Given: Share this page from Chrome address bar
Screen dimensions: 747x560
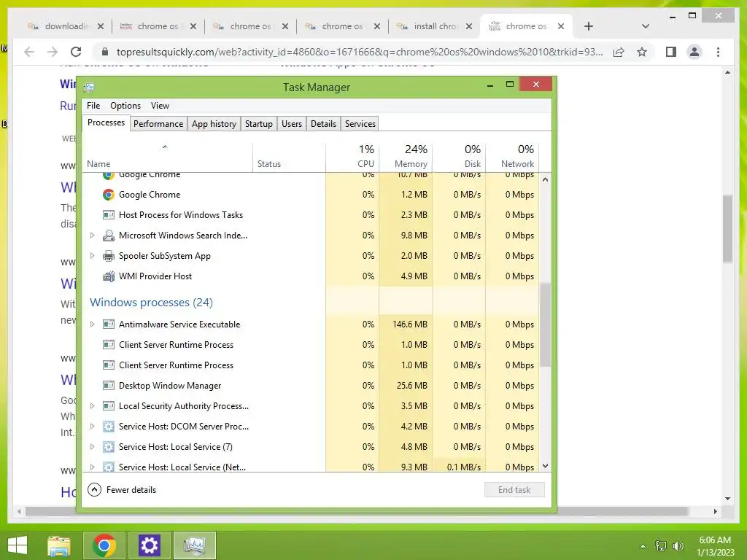Looking at the screenshot, I should (x=619, y=52).
